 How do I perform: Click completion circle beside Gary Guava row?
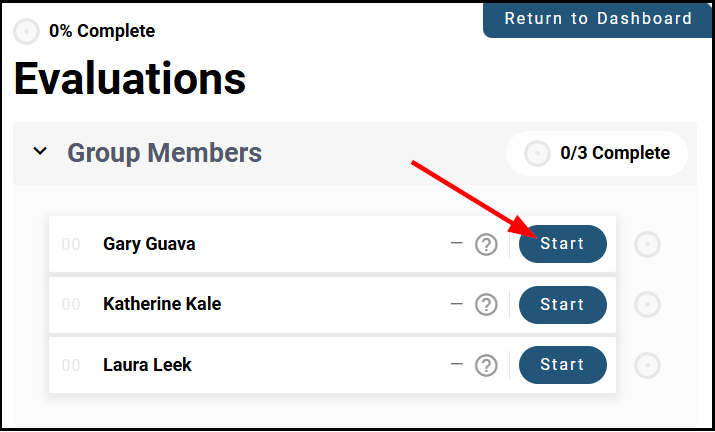click(x=648, y=244)
